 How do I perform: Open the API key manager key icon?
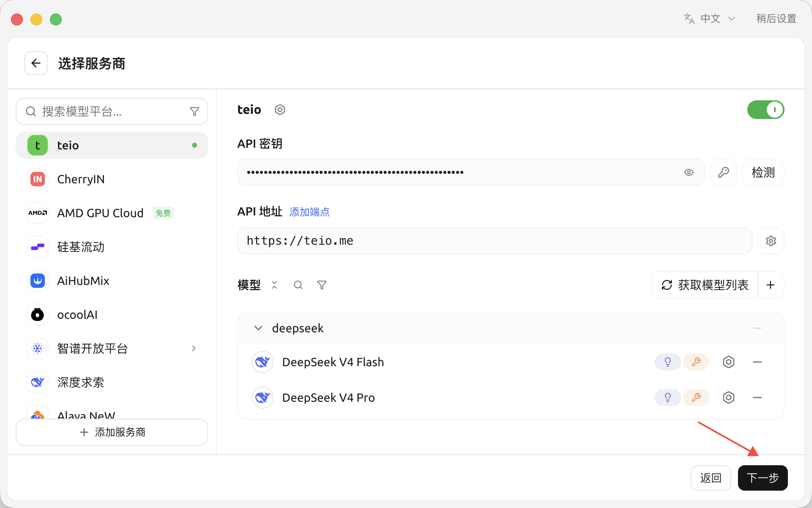tap(724, 172)
